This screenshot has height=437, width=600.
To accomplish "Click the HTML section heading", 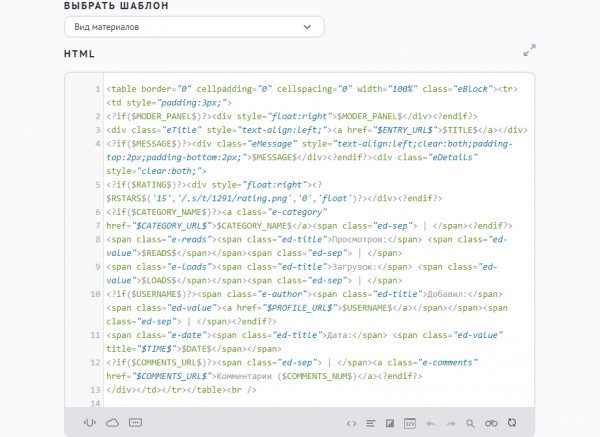I will [x=79, y=54].
